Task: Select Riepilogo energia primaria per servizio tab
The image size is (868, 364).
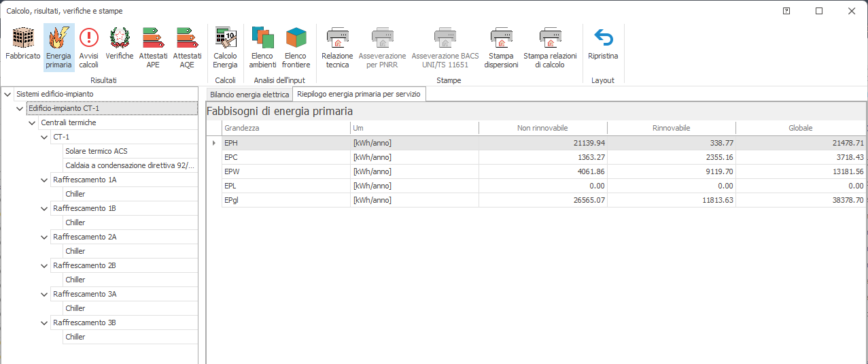Action: click(x=359, y=95)
